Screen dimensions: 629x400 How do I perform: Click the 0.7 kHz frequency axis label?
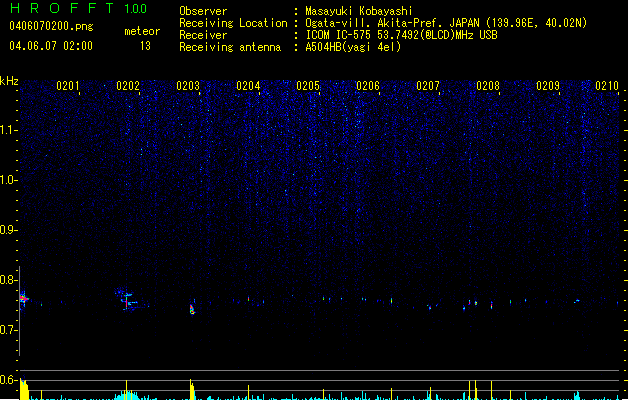point(8,330)
